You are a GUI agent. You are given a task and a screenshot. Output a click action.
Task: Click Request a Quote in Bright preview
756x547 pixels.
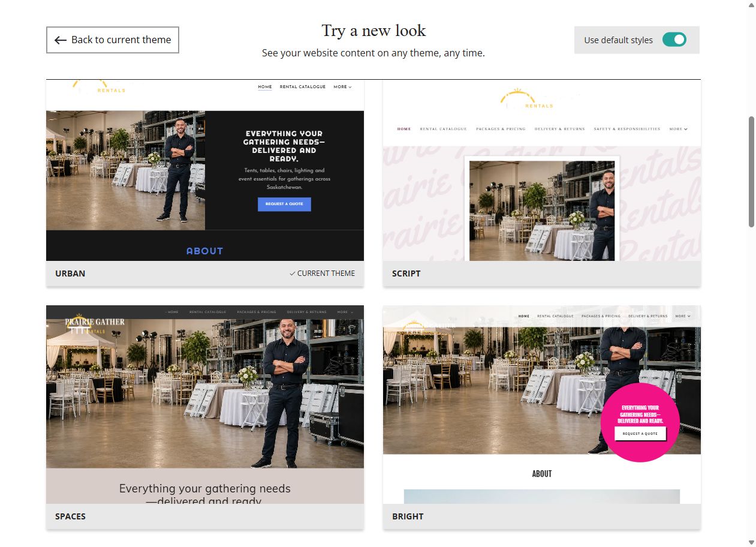(640, 434)
